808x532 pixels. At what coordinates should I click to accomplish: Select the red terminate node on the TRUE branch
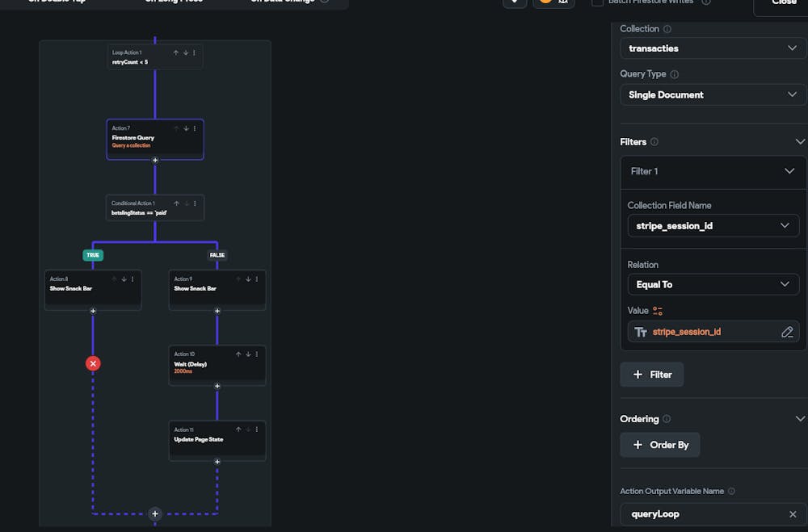93,363
